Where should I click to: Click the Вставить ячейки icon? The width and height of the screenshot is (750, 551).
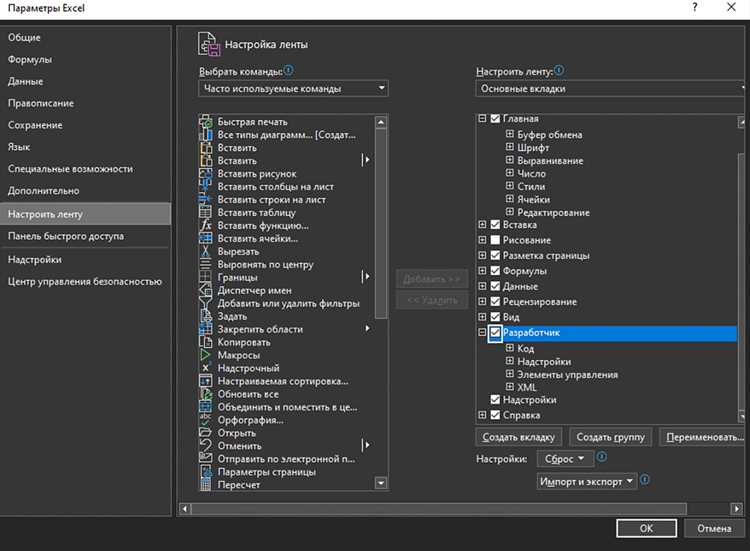tap(205, 238)
